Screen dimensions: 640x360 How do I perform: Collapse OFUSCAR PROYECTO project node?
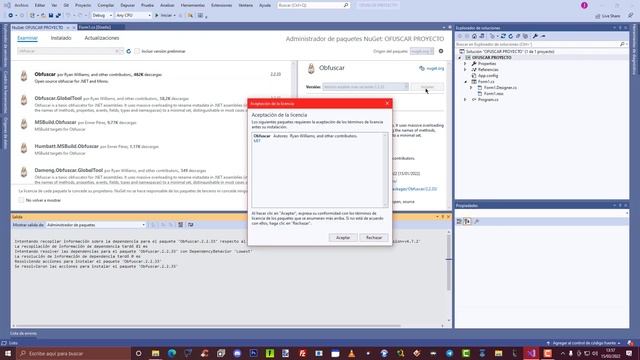coord(460,58)
